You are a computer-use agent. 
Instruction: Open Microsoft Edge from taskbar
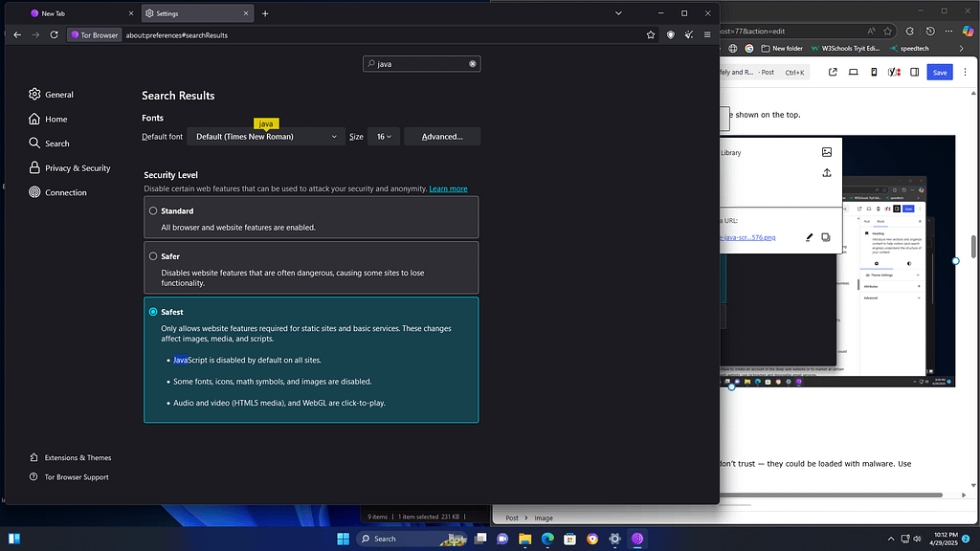(x=547, y=539)
